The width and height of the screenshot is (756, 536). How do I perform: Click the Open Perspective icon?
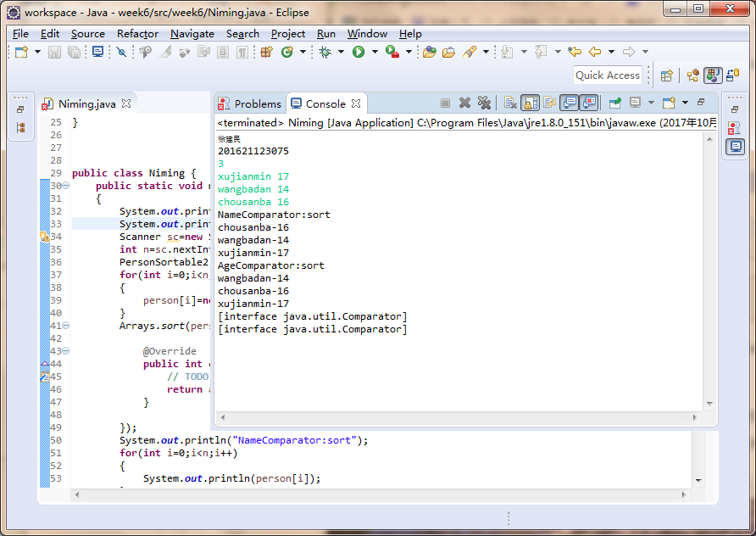point(667,75)
